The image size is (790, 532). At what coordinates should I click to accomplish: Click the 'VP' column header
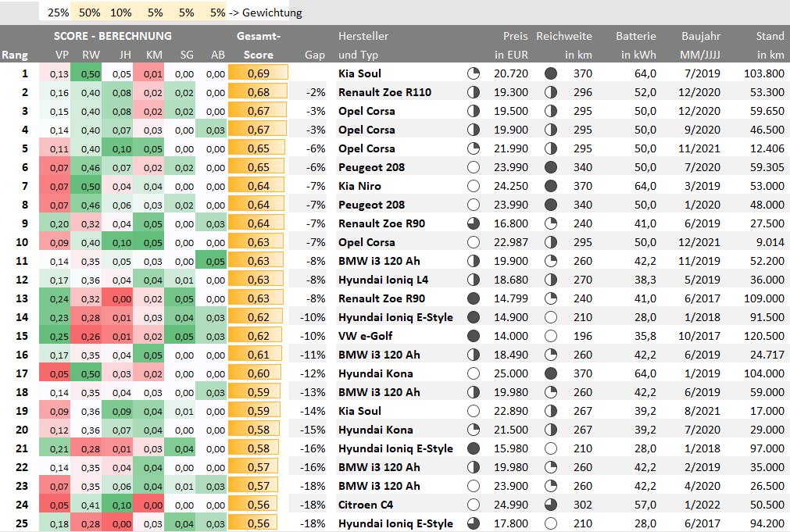(x=62, y=55)
